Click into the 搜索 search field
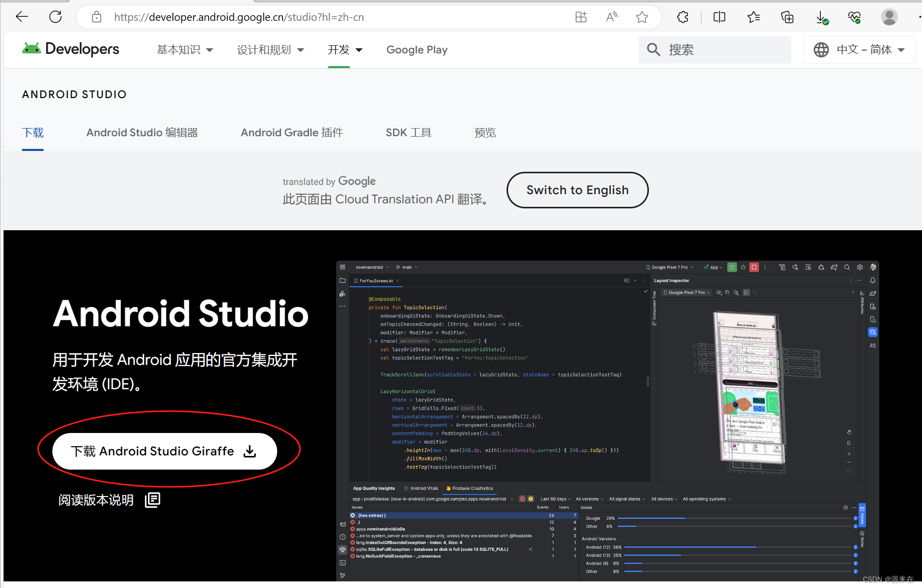Viewport: 922px width, 588px height. pyautogui.click(x=715, y=50)
